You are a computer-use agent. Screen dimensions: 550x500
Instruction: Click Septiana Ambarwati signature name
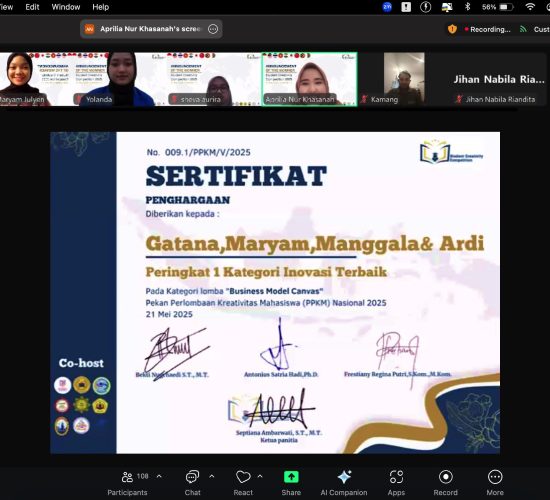279,433
